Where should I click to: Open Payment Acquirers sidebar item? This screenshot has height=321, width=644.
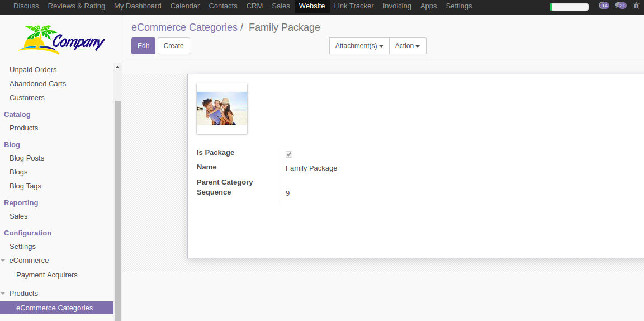pyautogui.click(x=47, y=275)
